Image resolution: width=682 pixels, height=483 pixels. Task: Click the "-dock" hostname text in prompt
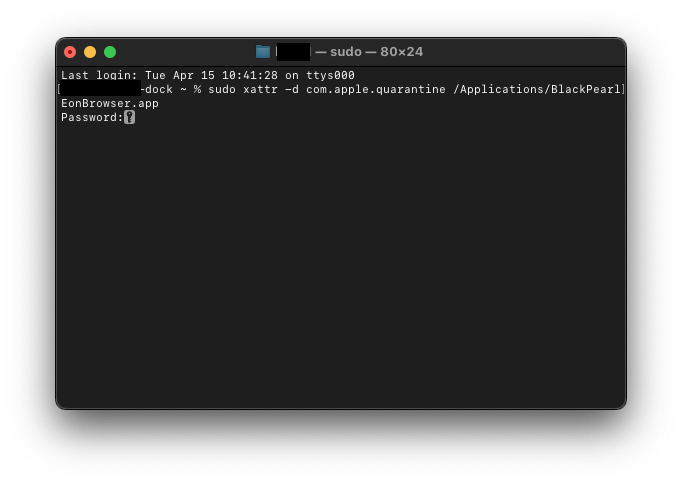point(156,90)
